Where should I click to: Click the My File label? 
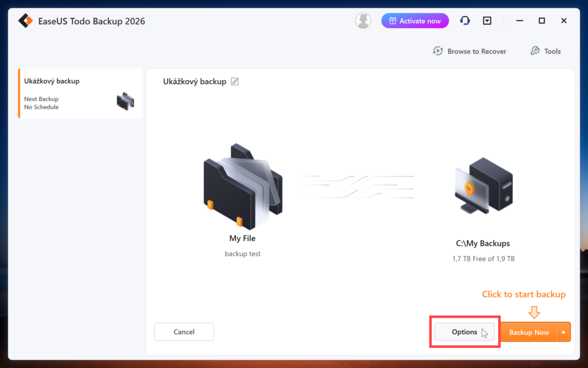(242, 238)
